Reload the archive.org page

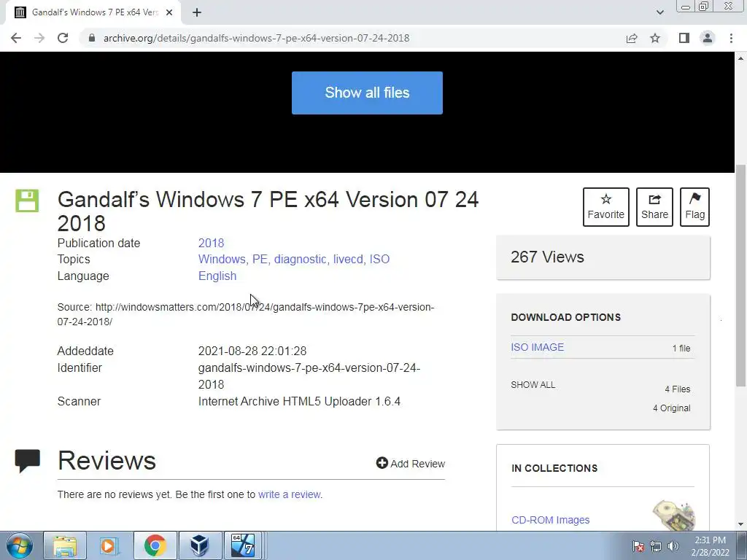(63, 38)
